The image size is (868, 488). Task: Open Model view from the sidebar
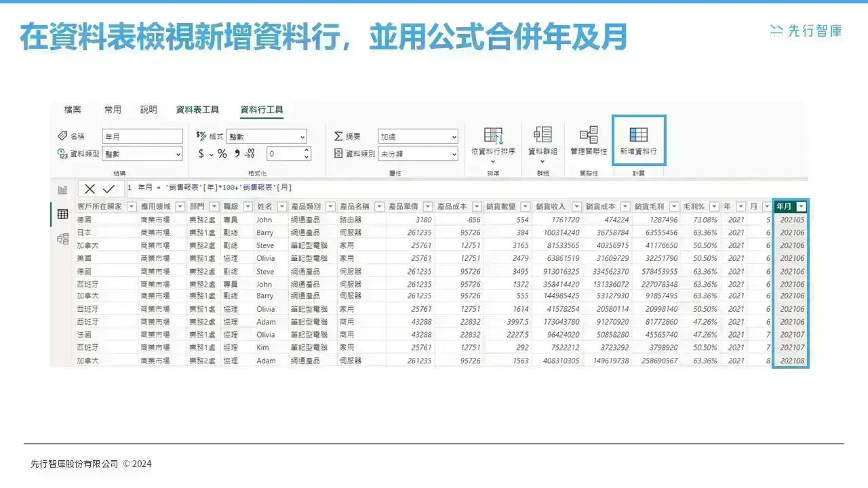[62, 239]
